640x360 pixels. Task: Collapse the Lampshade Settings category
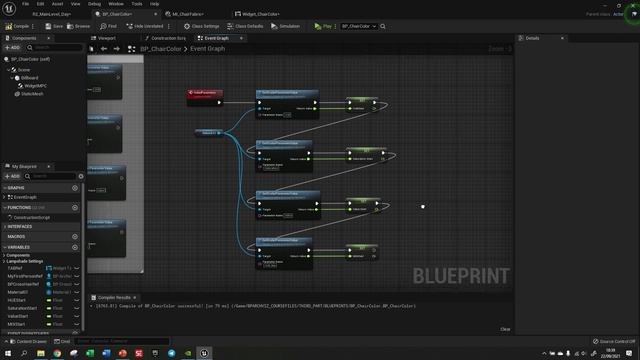[4, 261]
